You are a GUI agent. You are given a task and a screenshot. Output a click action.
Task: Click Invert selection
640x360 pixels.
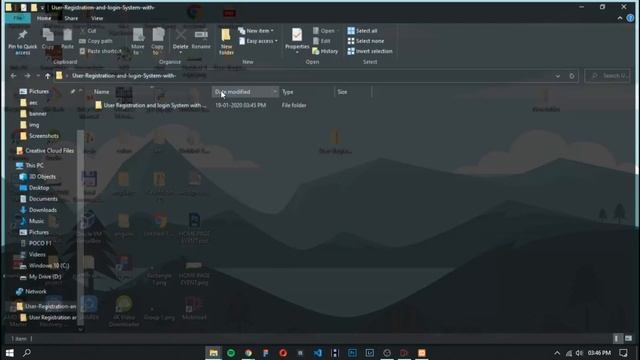point(370,51)
